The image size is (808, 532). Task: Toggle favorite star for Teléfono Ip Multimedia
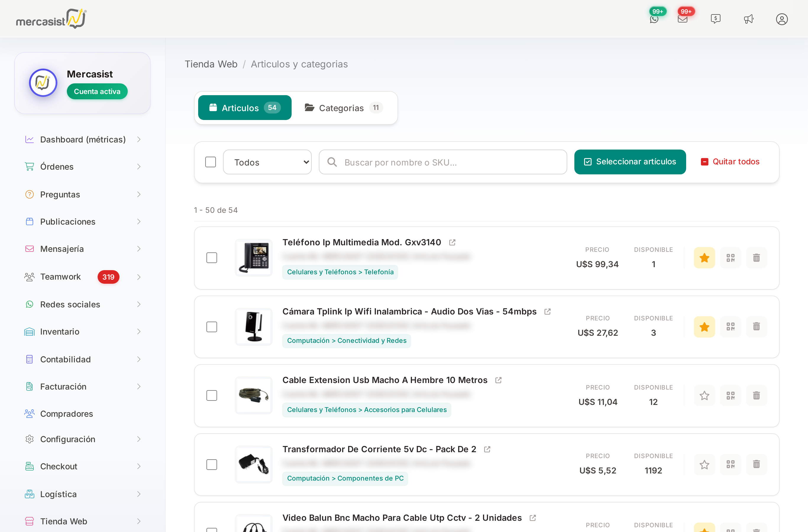click(704, 258)
